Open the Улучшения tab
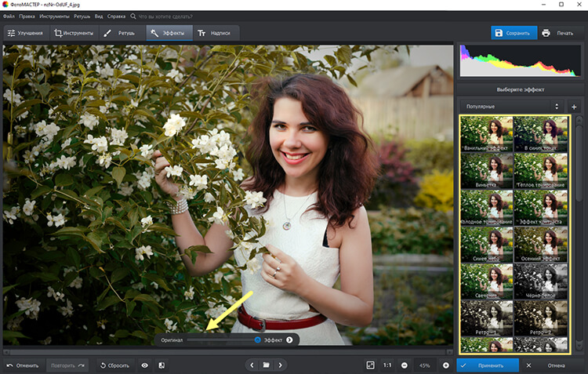Viewport: 588px width, 374px height. point(24,33)
